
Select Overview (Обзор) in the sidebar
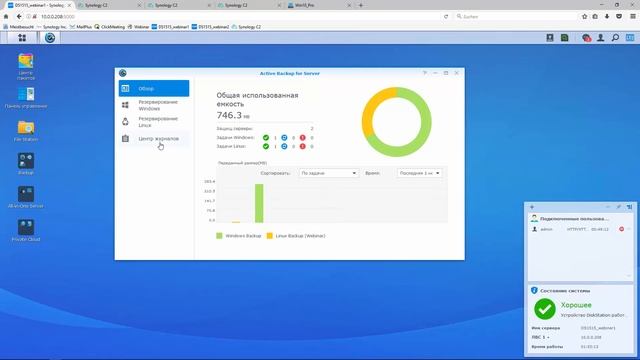pyautogui.click(x=154, y=89)
